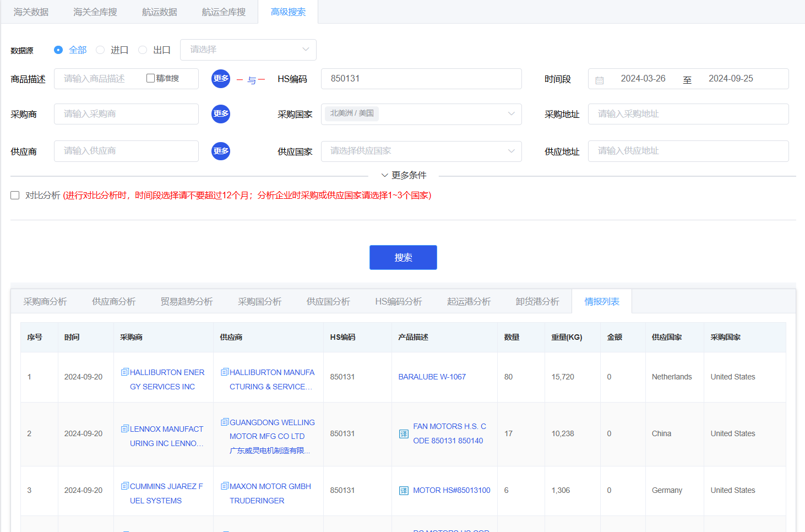Viewport: 805px width, 532px height.
Task: Open LENNOX MANUFACTURING INC buyer link
Action: pyautogui.click(x=167, y=436)
